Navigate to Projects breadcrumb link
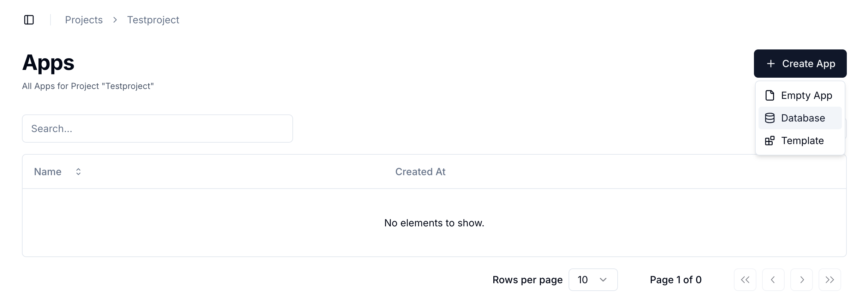Viewport: 868px width, 303px height. 84,20
